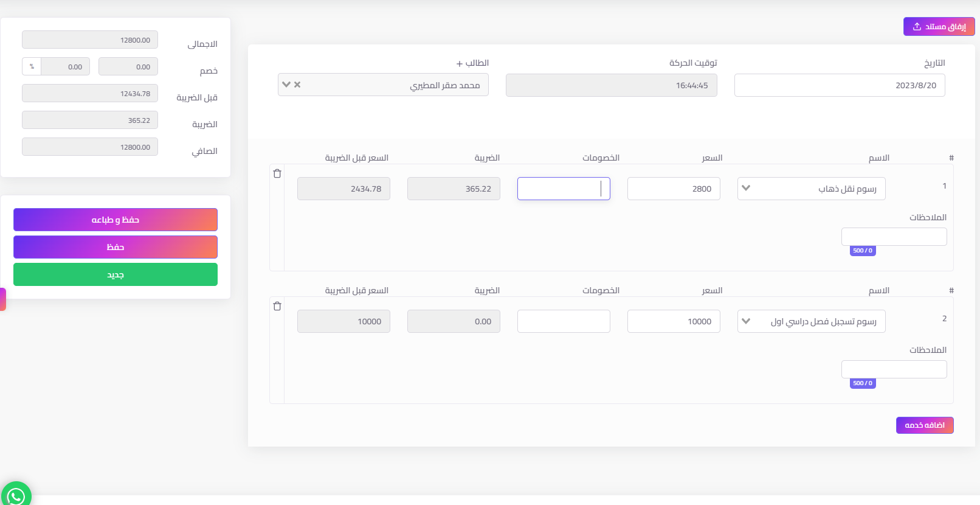Open first service name dropdown (رسوم نقل ذهاب)
The width and height of the screenshot is (980, 505).
pos(811,189)
